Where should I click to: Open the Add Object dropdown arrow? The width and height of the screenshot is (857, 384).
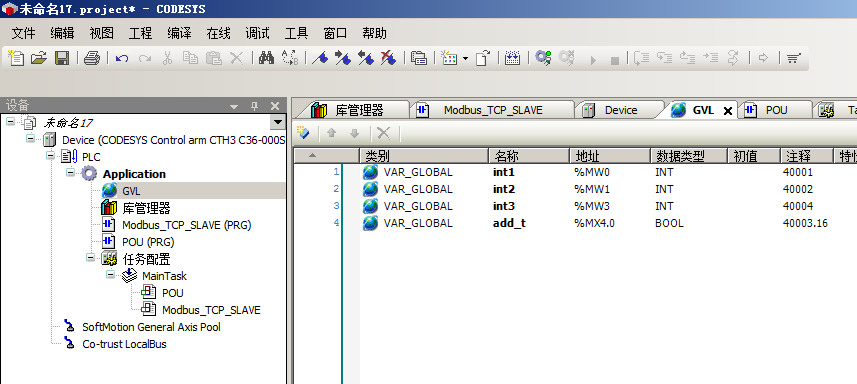tap(465, 58)
